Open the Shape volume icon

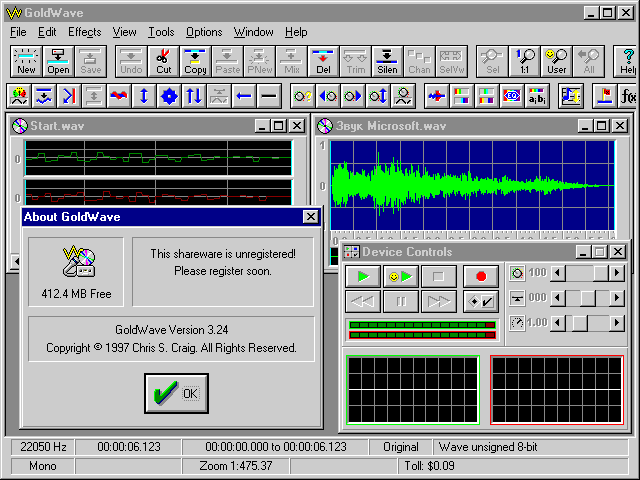pyautogui.click(x=403, y=96)
